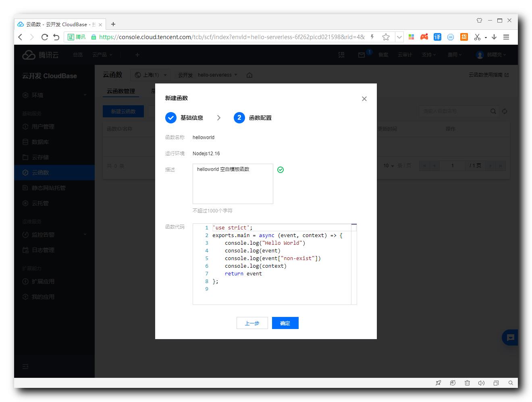
Task: Click the game controller extension icon
Action: click(424, 37)
